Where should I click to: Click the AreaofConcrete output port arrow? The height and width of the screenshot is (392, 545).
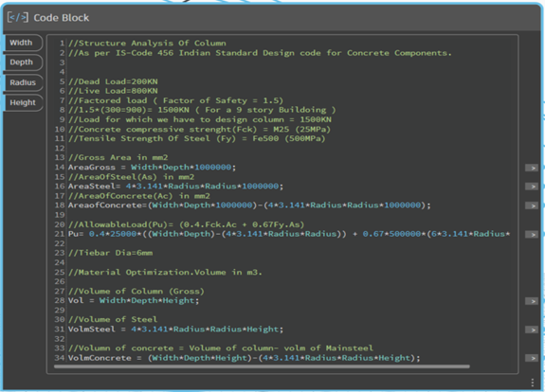pyautogui.click(x=532, y=205)
